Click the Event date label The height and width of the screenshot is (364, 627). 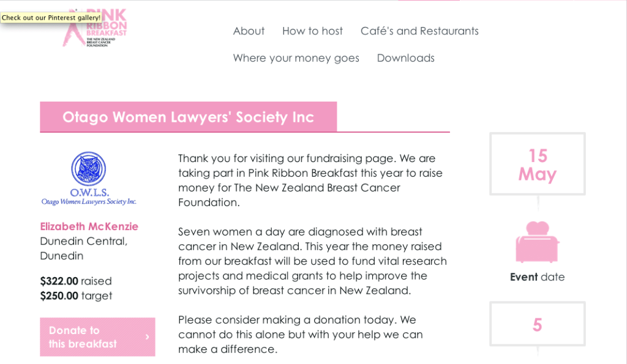[x=537, y=277]
